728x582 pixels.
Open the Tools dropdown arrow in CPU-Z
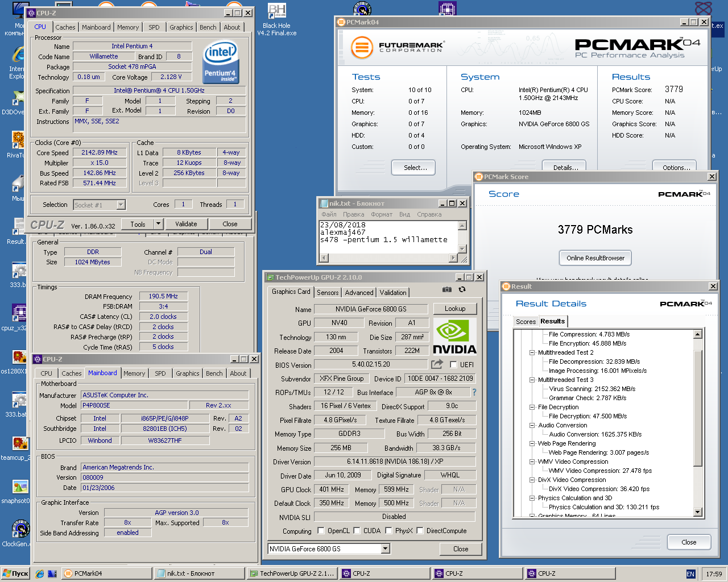(x=159, y=224)
